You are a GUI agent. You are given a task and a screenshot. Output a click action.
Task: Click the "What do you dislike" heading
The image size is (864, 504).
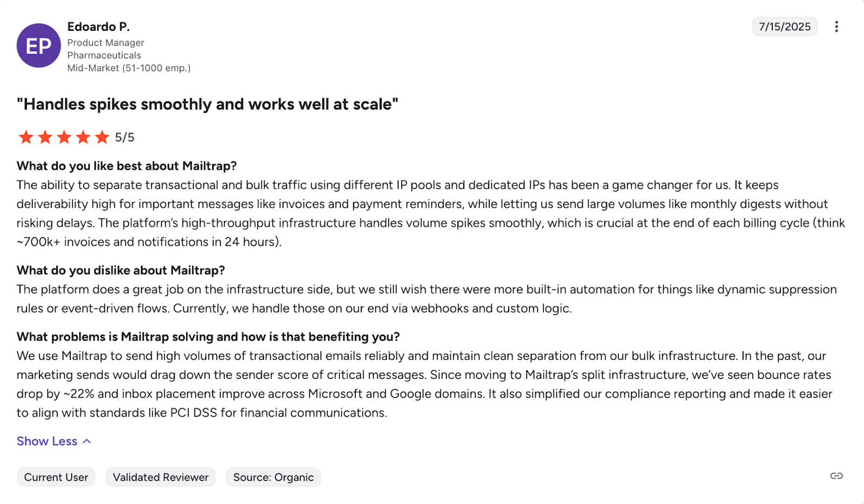click(120, 270)
